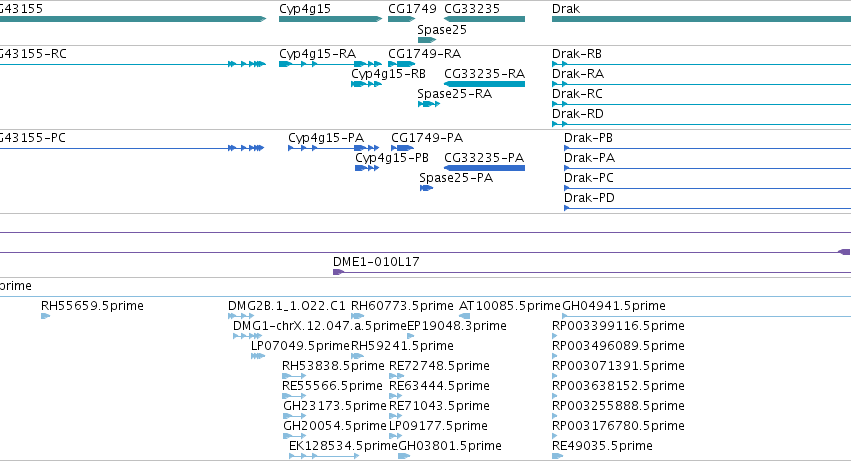The height and width of the screenshot is (461, 851).
Task: Click protein Drak-PB
Action: [x=707, y=148]
